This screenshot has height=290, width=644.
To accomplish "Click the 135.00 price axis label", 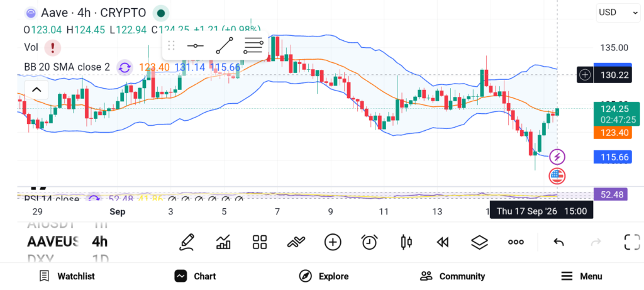I will coord(614,48).
